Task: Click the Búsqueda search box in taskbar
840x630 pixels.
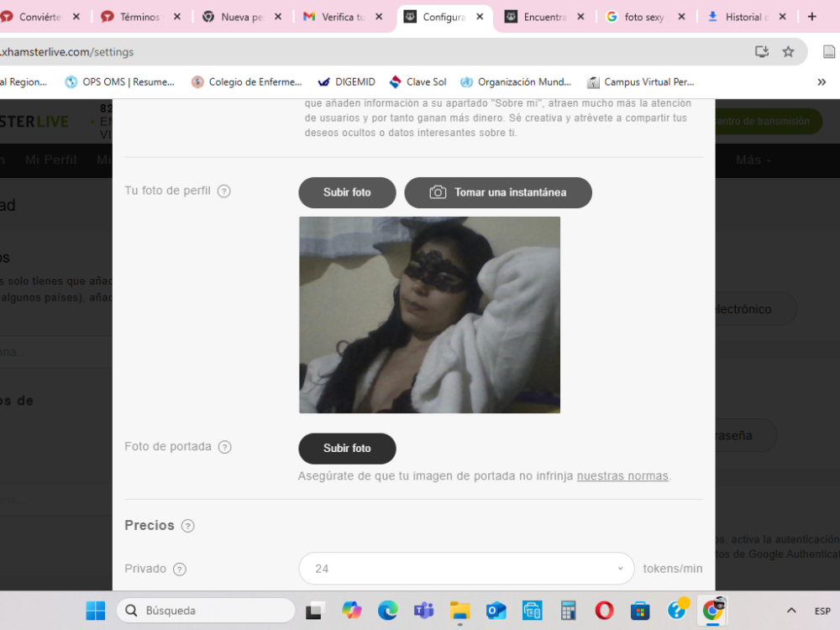Action: pos(207,611)
